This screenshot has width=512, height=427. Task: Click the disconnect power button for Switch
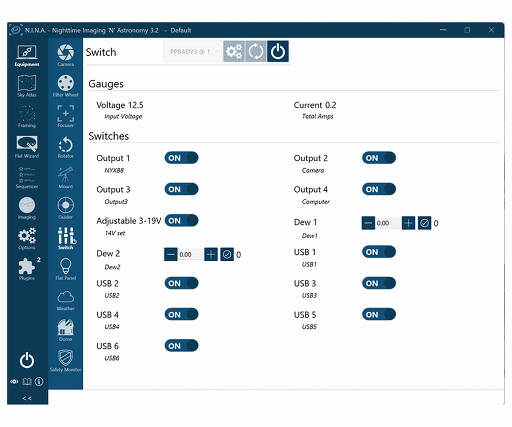(x=278, y=51)
